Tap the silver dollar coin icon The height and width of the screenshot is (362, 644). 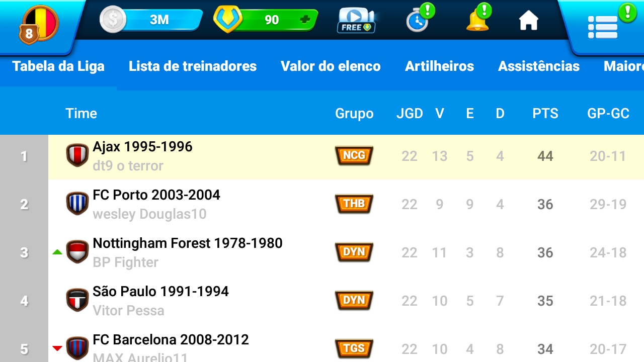[x=113, y=20]
